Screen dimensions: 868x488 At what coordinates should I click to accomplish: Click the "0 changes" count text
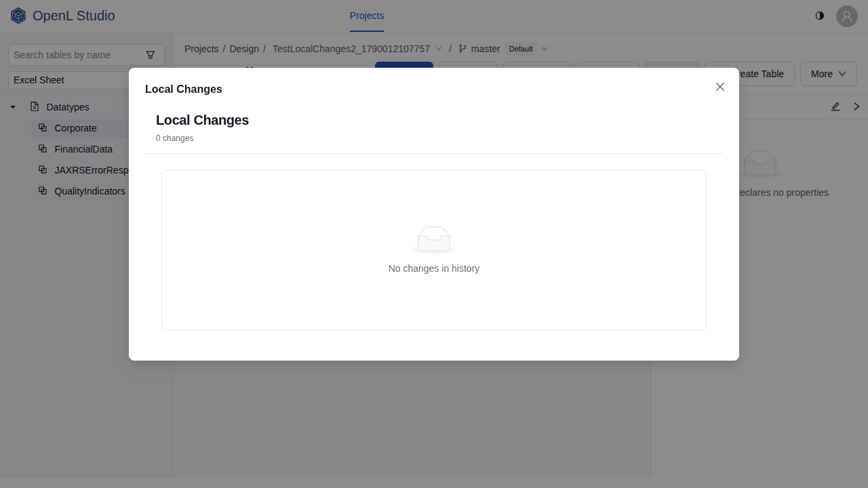175,138
